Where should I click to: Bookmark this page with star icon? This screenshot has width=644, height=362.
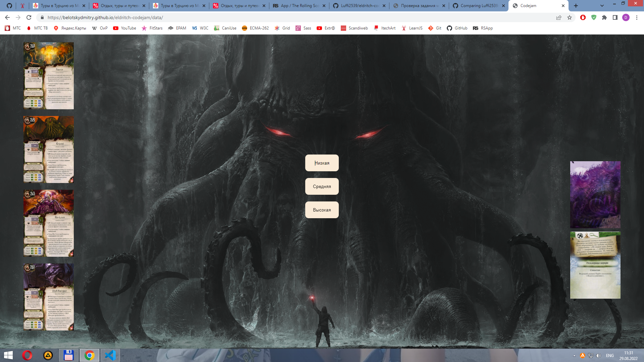point(570,17)
